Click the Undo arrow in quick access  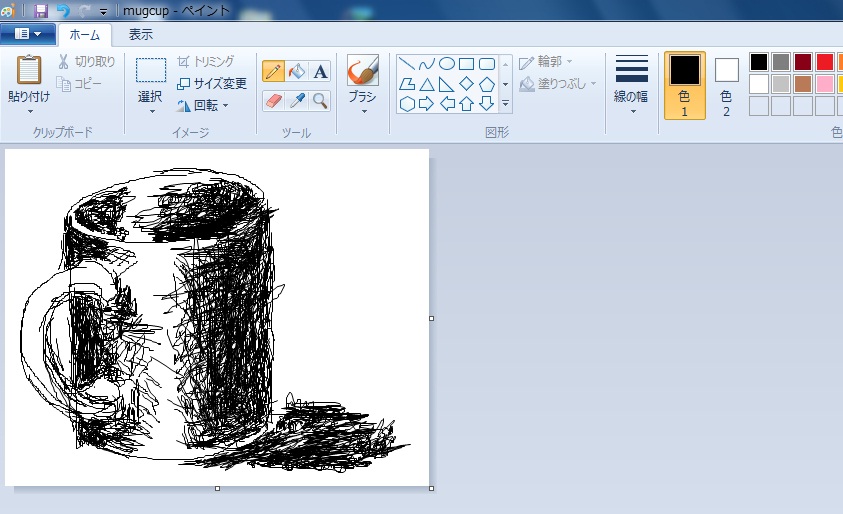[64, 10]
